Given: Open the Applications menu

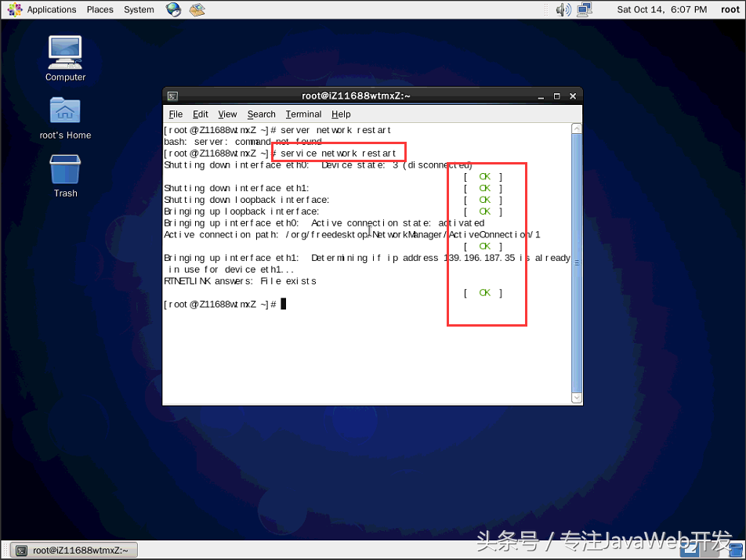Looking at the screenshot, I should [52, 9].
